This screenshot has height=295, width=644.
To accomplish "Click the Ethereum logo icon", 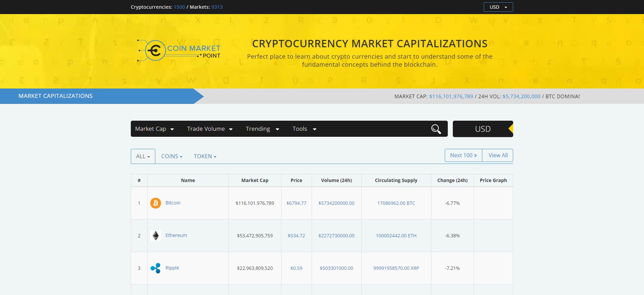I will click(x=156, y=236).
